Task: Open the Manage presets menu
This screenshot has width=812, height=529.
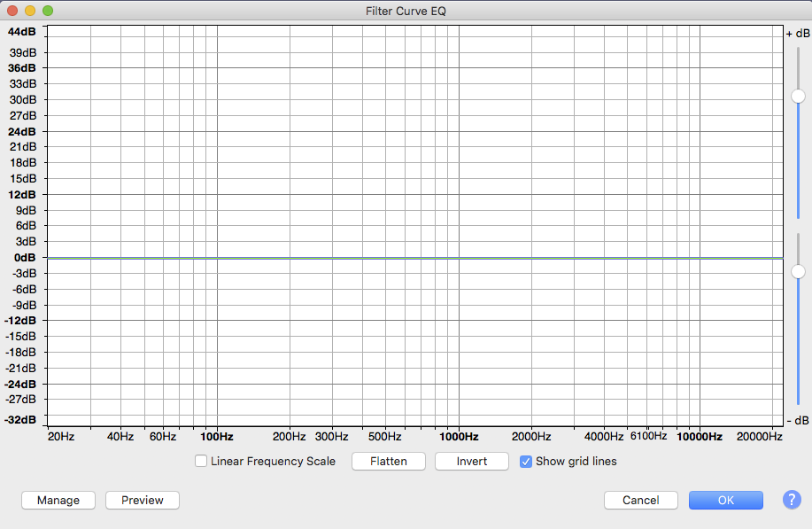Action: 58,500
